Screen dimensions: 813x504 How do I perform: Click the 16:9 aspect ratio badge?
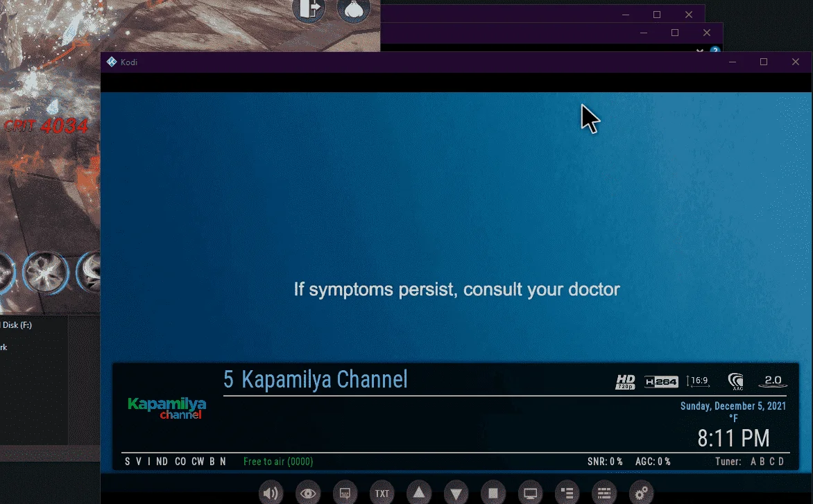tap(698, 381)
